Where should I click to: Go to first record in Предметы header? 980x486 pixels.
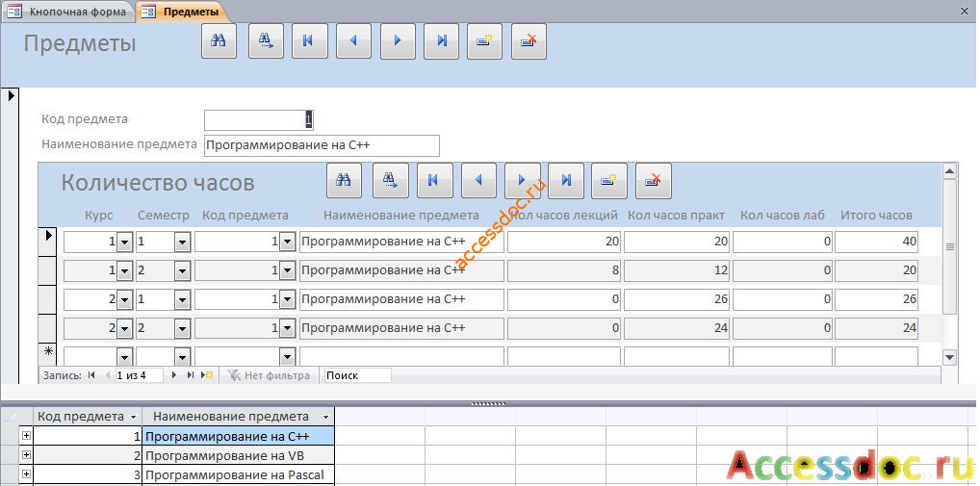pos(310,41)
